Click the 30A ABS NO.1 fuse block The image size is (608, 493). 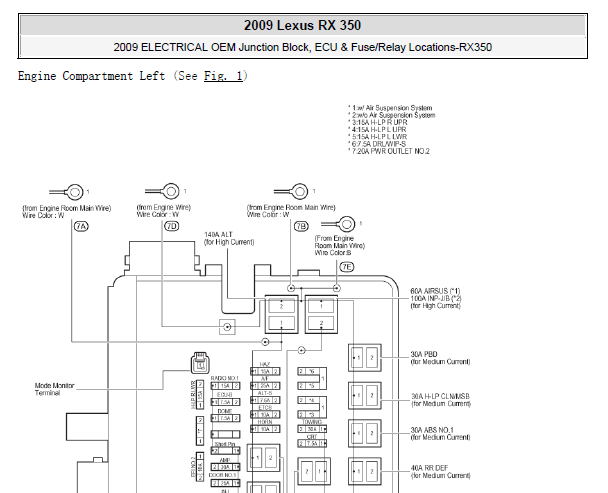(x=364, y=433)
